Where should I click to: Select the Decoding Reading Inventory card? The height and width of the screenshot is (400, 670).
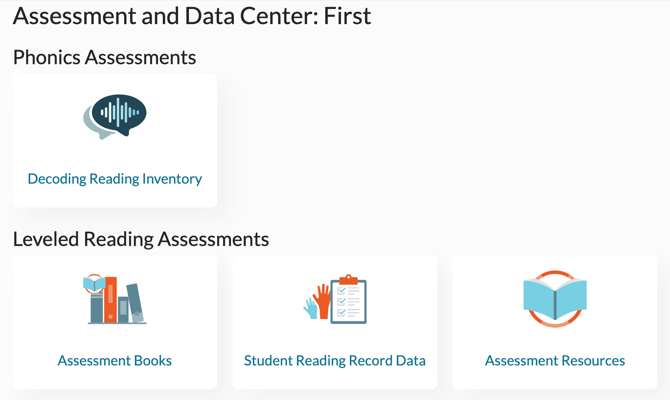click(115, 141)
